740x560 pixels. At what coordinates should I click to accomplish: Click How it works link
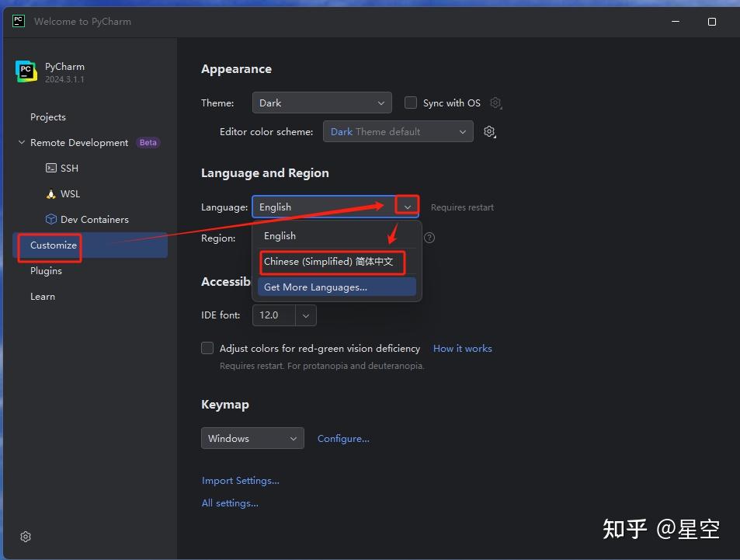[463, 348]
